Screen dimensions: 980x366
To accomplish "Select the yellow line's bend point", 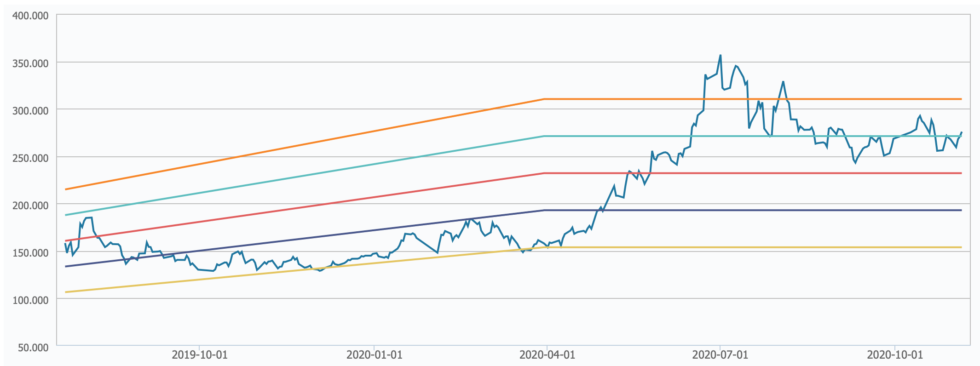I will pyautogui.click(x=544, y=247).
